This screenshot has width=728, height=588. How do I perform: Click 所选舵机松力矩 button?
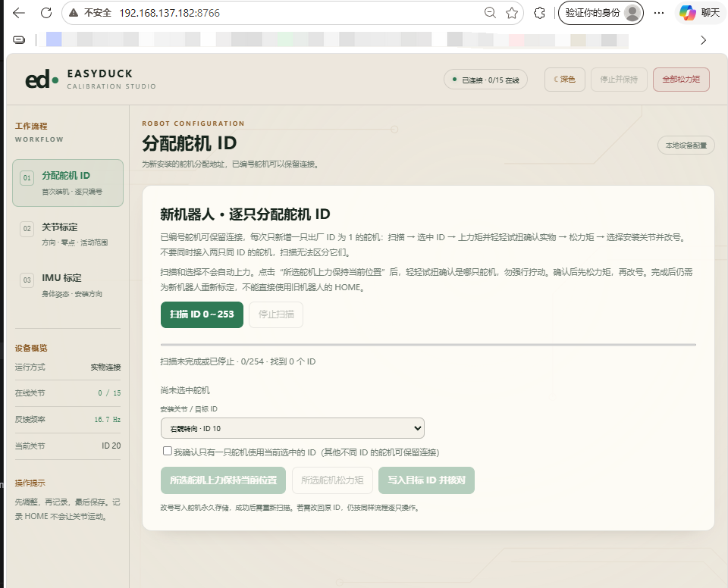332,480
